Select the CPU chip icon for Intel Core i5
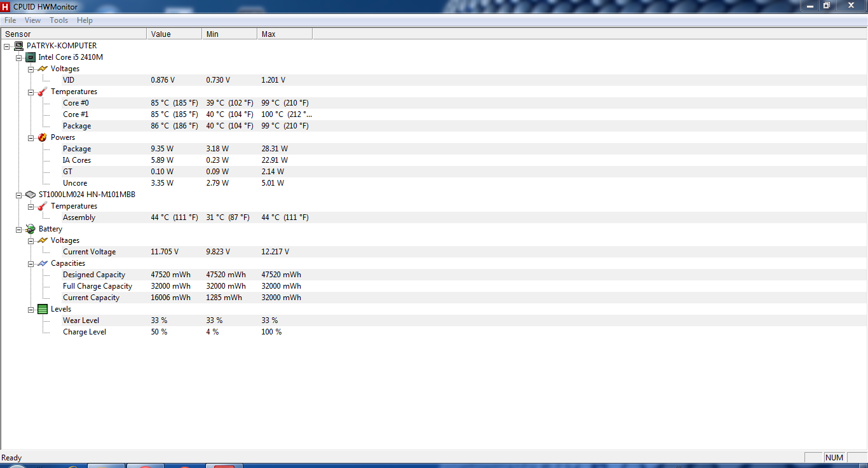The height and width of the screenshot is (468, 868). coord(31,57)
